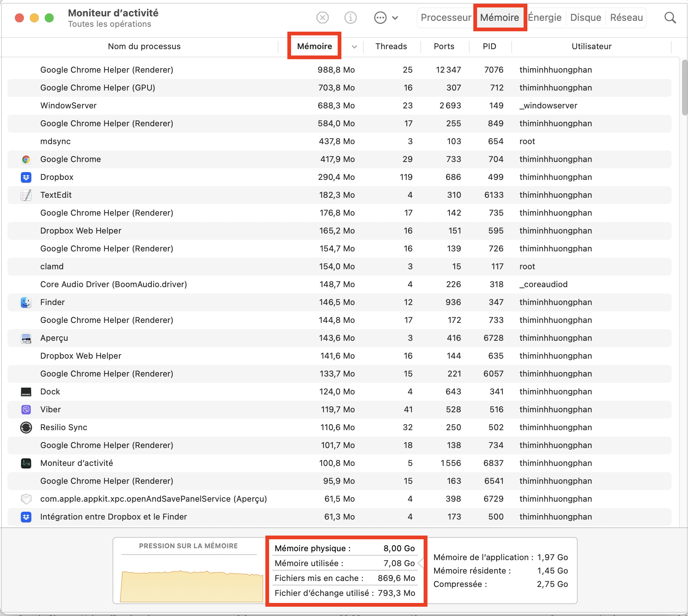Click the Toutes les opérations subtitle
This screenshot has width=688, height=616.
[x=110, y=24]
